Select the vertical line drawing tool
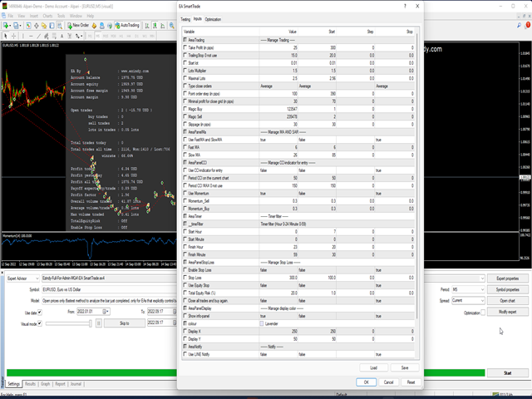 tap(23, 36)
